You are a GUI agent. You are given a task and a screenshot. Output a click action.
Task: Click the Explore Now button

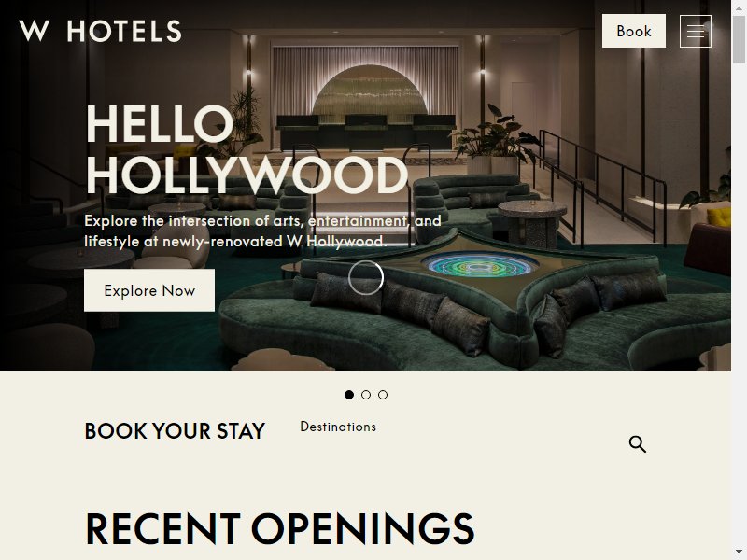[149, 290]
